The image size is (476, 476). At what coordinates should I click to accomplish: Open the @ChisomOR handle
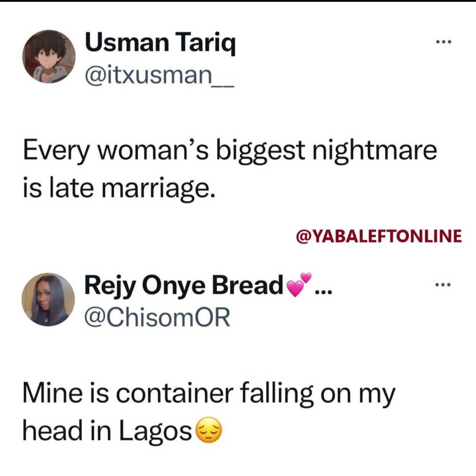point(158,318)
